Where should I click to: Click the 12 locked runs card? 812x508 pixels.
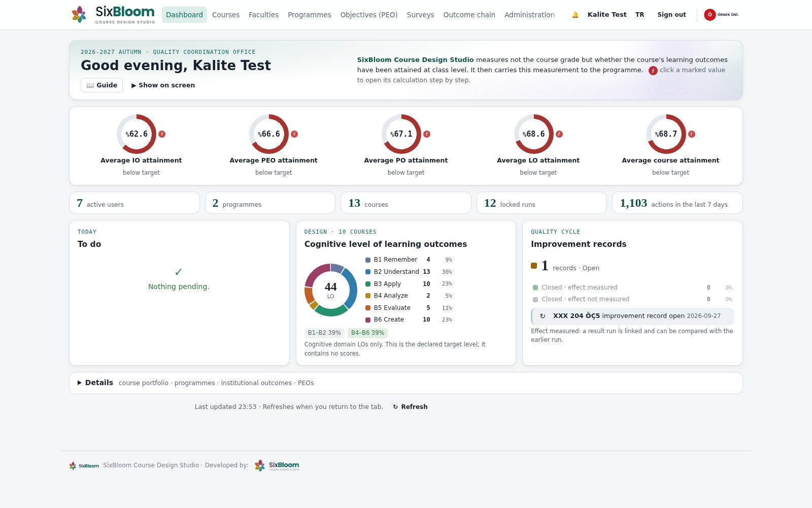(x=542, y=203)
